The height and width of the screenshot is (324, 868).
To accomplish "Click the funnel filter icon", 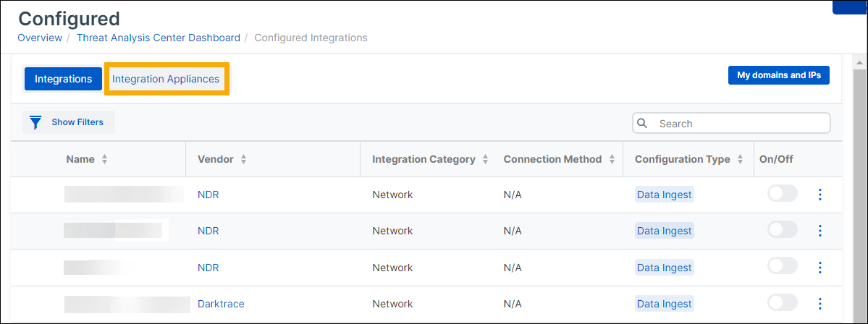I will 35,122.
